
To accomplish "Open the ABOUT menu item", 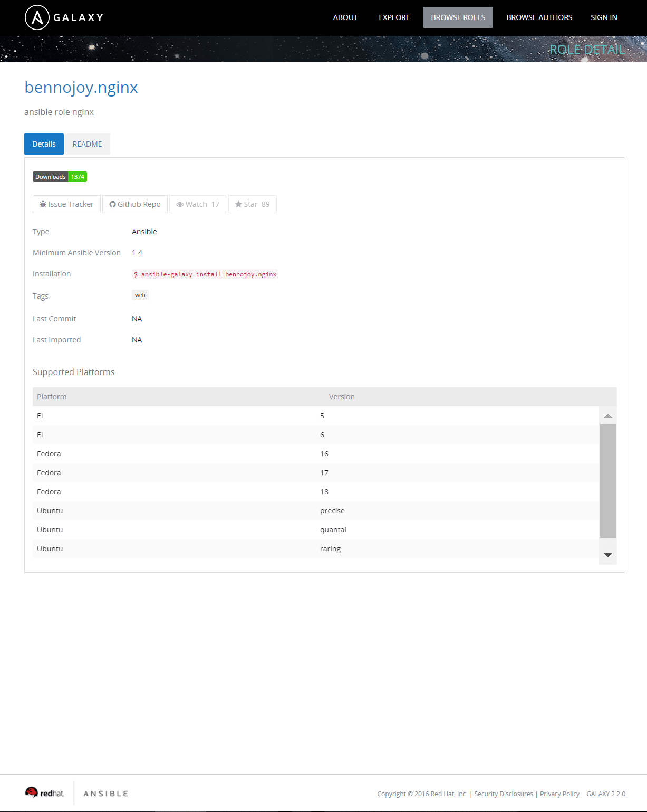I will (x=345, y=17).
